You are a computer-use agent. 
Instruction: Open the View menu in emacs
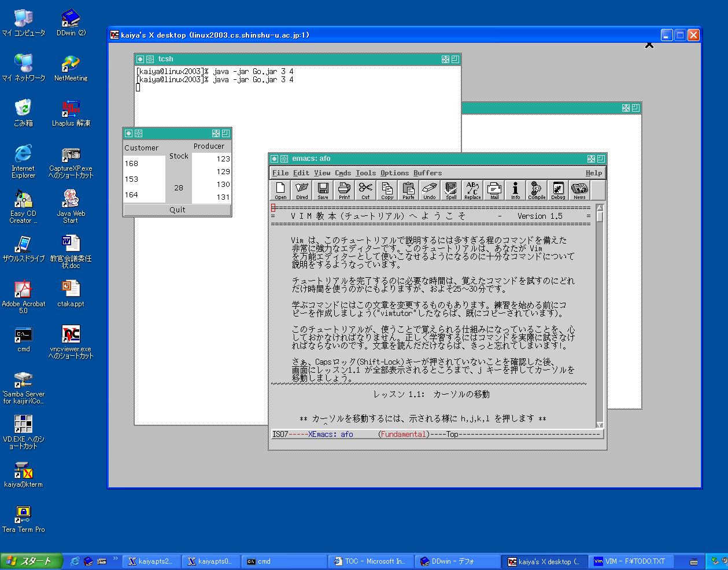322,173
